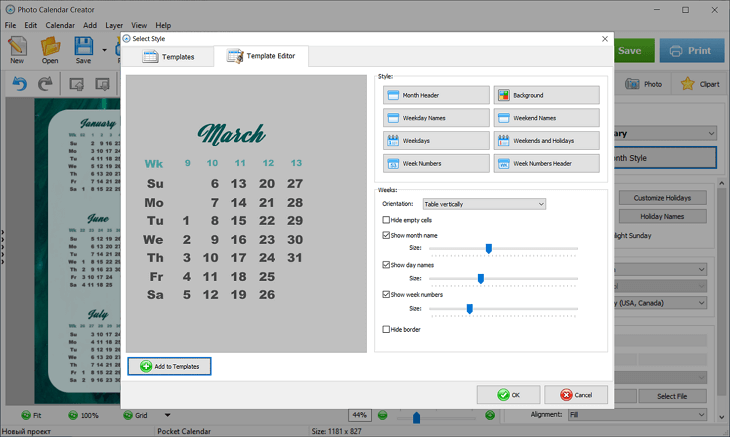
Task: Open the Orientation dropdown
Action: pos(484,204)
